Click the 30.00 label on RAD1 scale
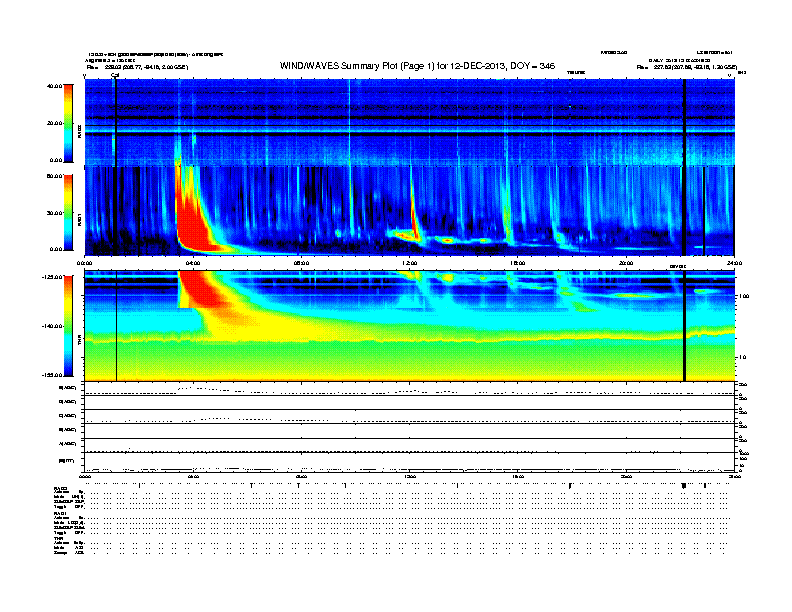 pyautogui.click(x=54, y=213)
